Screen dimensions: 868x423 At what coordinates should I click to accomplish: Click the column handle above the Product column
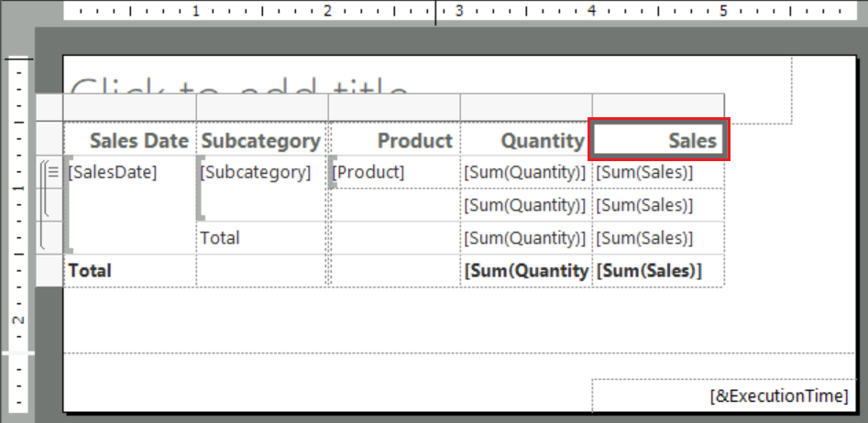pos(394,107)
